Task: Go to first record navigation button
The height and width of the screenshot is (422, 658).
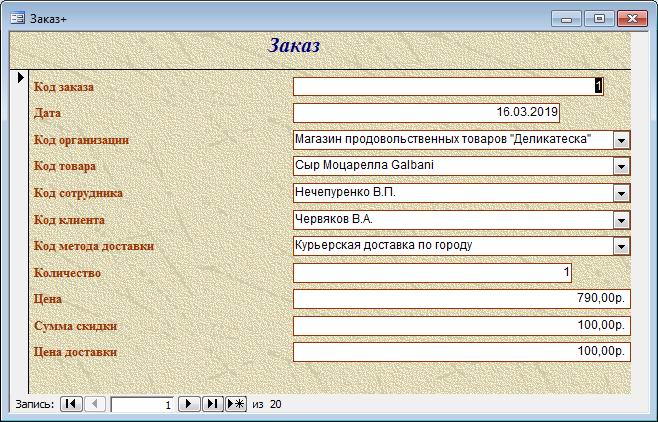Action: 71,404
